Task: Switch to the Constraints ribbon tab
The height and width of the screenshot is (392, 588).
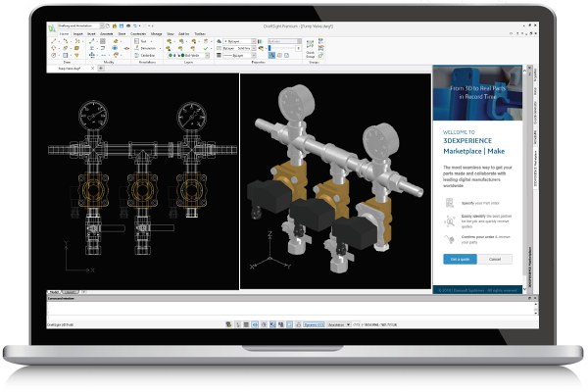Action: (138, 33)
